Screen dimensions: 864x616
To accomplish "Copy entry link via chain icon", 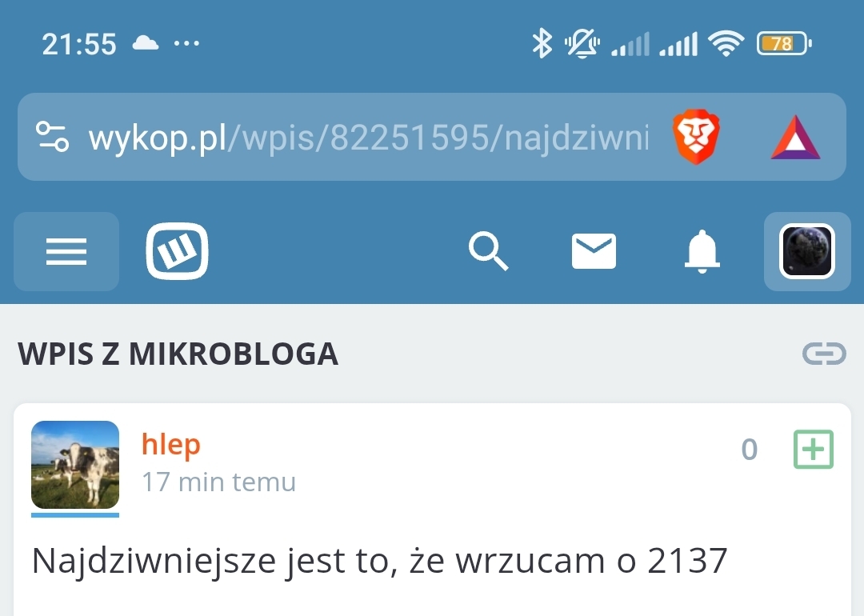I will 824,354.
